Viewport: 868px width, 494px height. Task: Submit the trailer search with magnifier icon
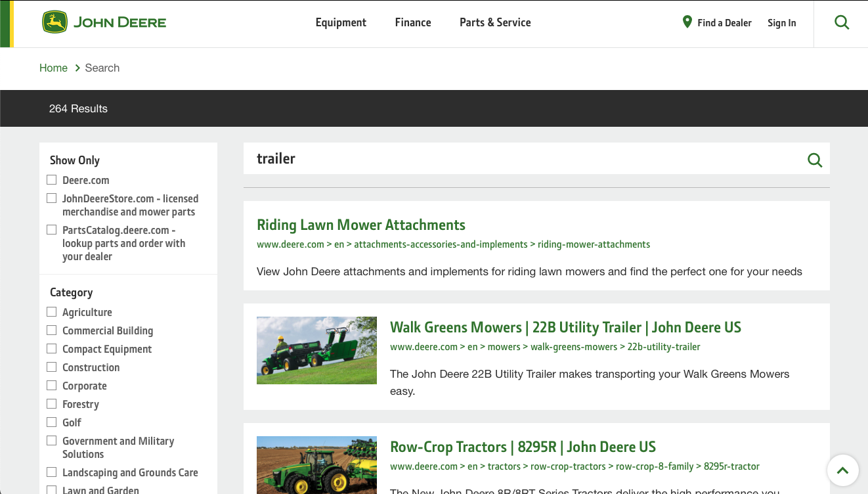pos(815,160)
